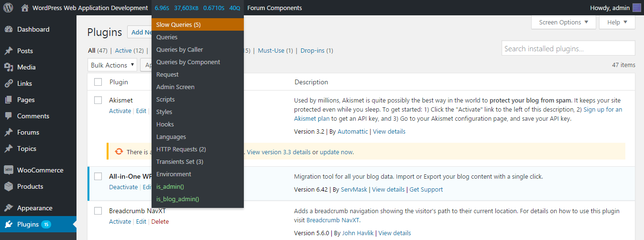Expand the Help panel
The height and width of the screenshot is (240, 644).
pyautogui.click(x=617, y=22)
